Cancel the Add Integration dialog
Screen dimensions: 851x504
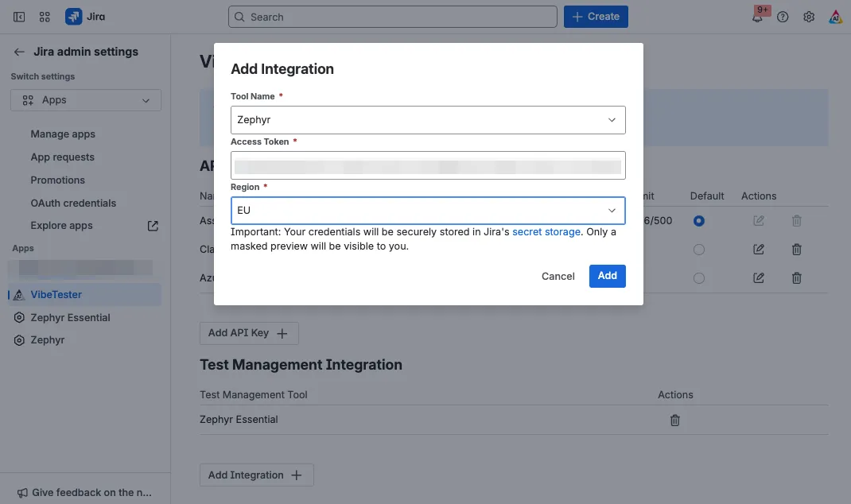tap(558, 276)
